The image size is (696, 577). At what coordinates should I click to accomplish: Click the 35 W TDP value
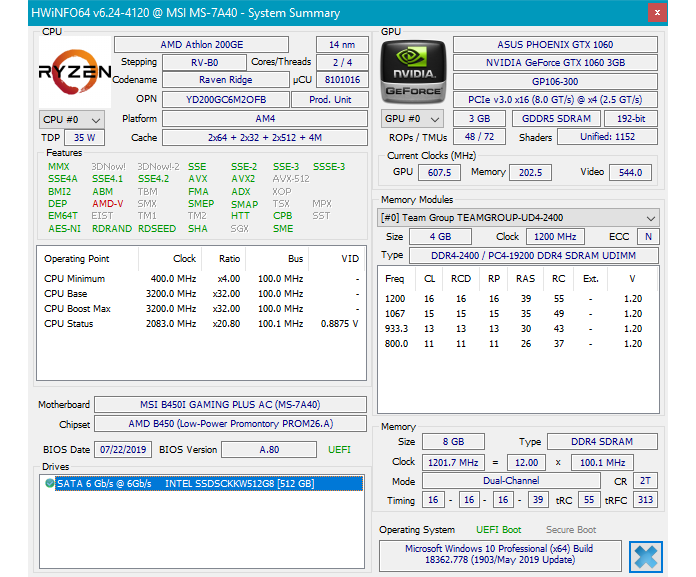point(84,138)
